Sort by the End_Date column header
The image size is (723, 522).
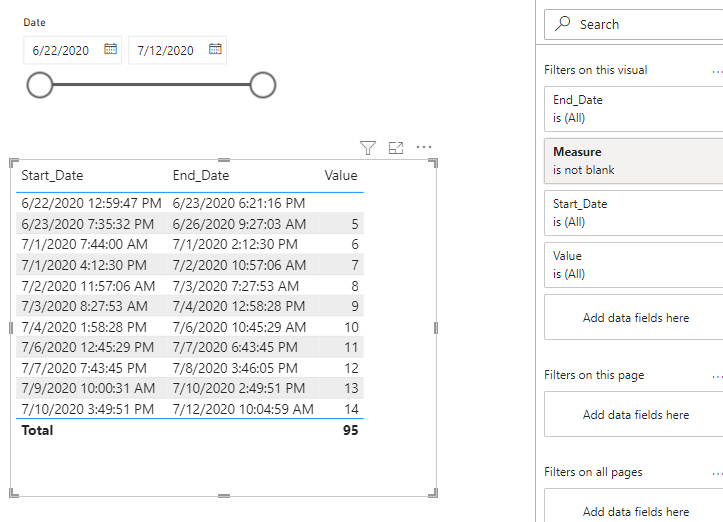(x=201, y=175)
